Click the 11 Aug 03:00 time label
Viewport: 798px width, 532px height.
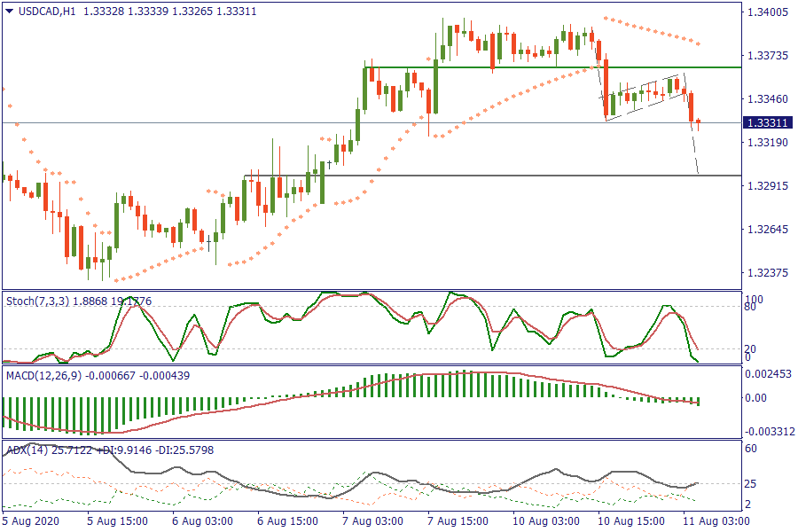pos(716,521)
